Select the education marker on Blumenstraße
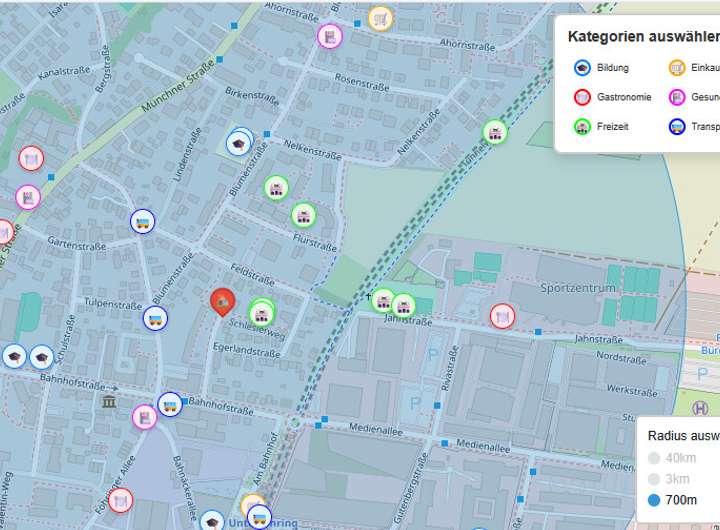 pos(239,144)
